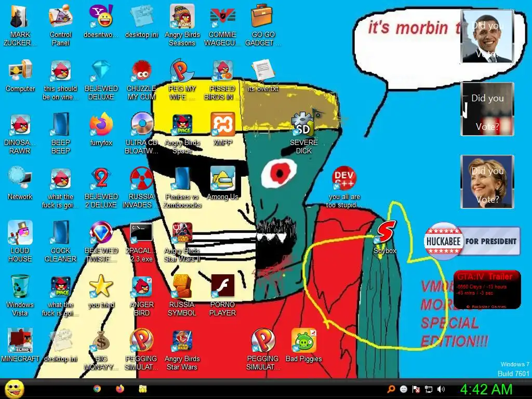Open Firefox from the taskbar
Viewport: 532px width, 399px height.
(x=120, y=389)
